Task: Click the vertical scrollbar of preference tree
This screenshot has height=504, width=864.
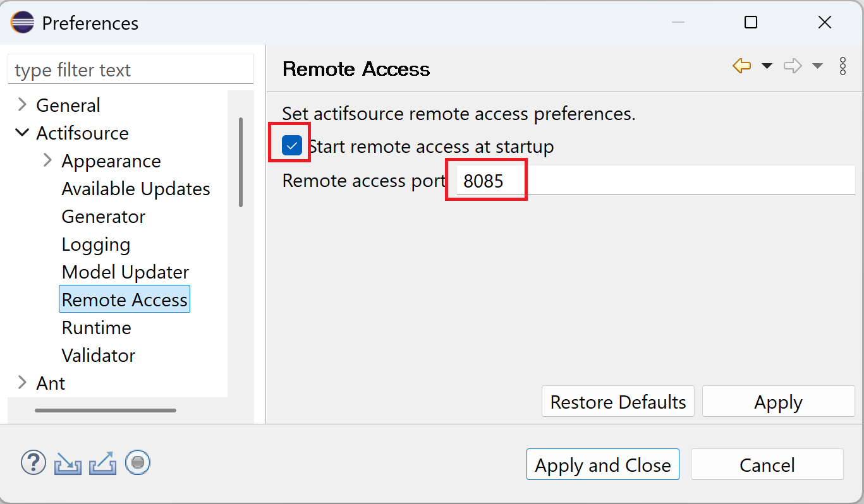Action: point(241,162)
